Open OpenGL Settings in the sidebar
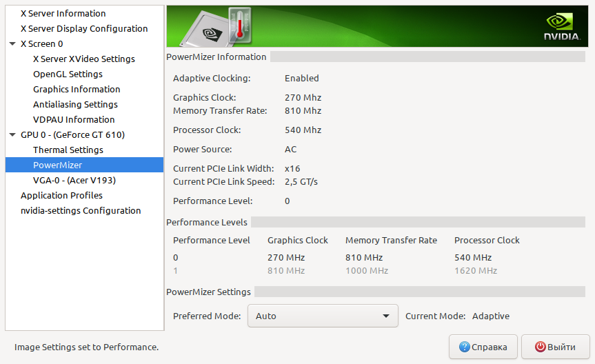595x364 pixels. pyautogui.click(x=68, y=74)
